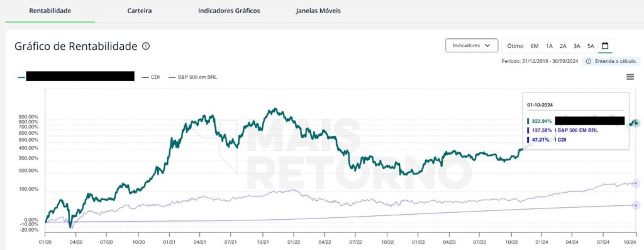Go to the Janelas Móveis tab
Screen dimensions: 644x250
click(x=318, y=11)
